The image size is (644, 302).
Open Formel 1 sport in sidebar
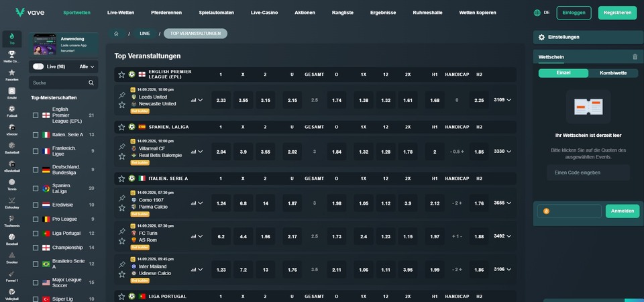pos(12,276)
